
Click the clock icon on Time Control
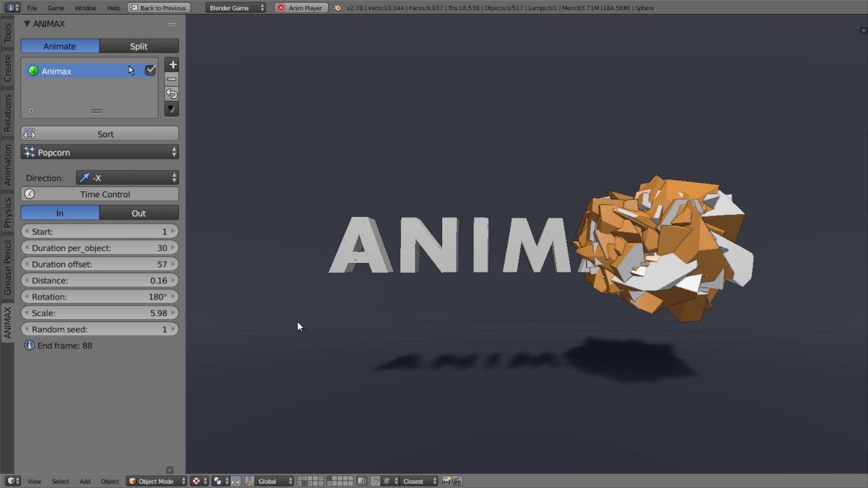(30, 194)
